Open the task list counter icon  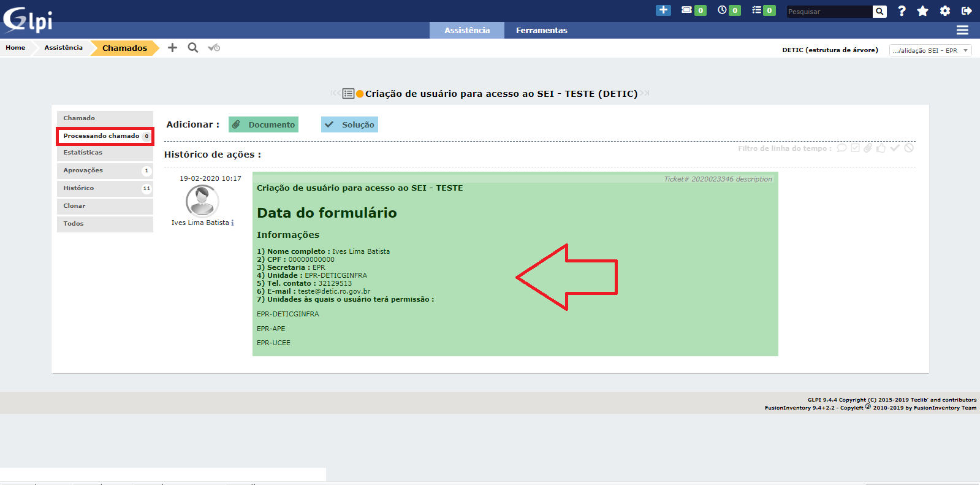pyautogui.click(x=757, y=10)
